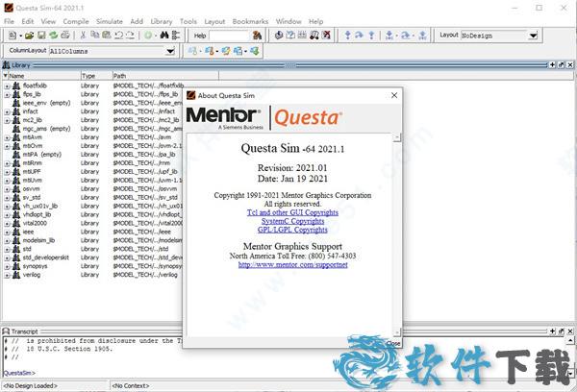Open the File menu
Image resolution: width=577 pixels, height=392 pixels.
point(9,21)
